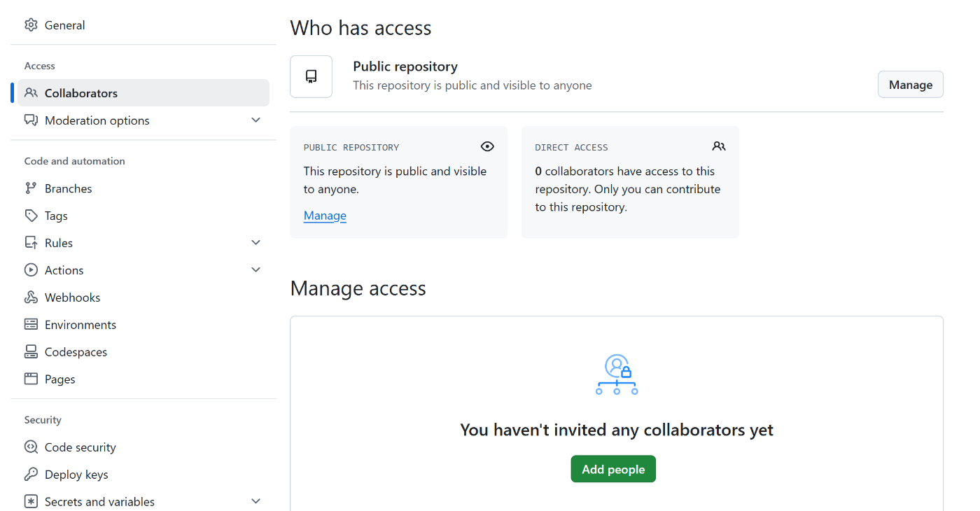Click the 'Who has access' heading
Viewport: 980px width, 511px height.
360,28
